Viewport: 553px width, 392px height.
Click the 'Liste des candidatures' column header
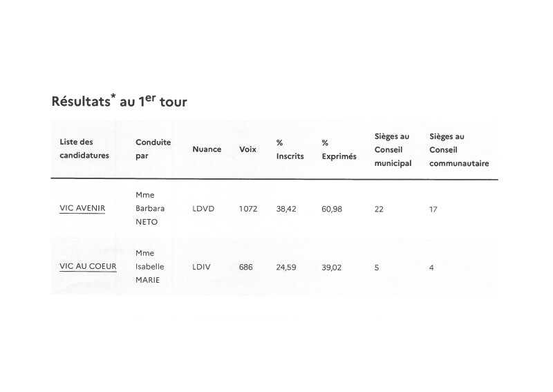tap(84, 149)
